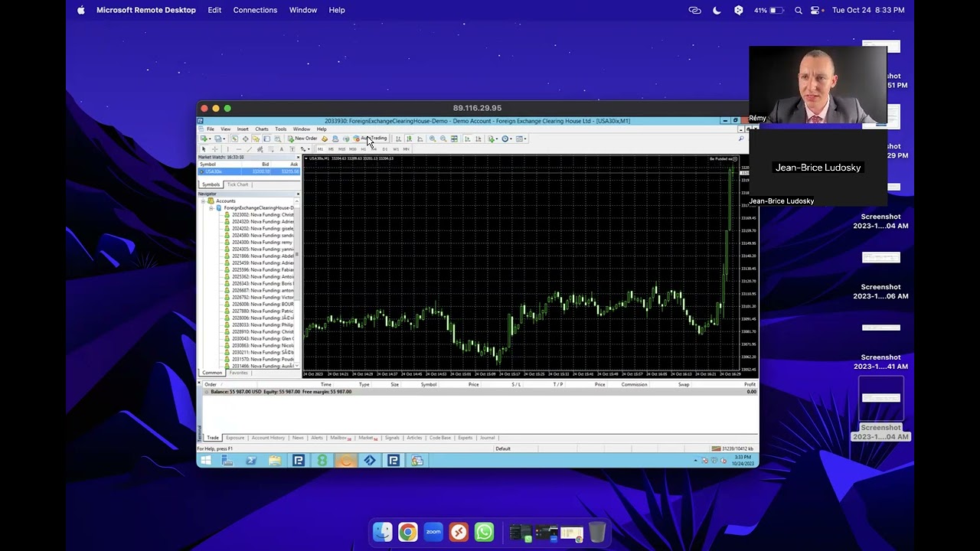This screenshot has height=551, width=980.
Task: Switch to candlesticks chart icon
Action: click(409, 139)
